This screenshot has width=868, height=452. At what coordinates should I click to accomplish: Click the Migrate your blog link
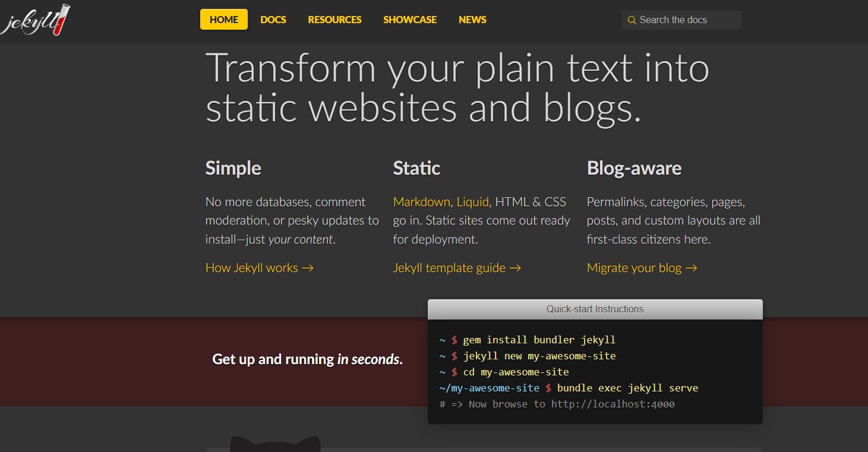634,268
